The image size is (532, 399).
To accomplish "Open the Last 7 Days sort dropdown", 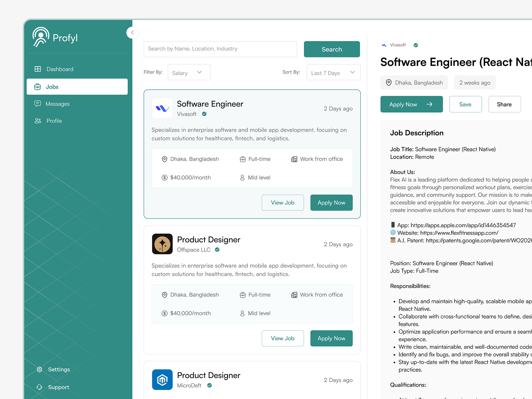I will [333, 72].
